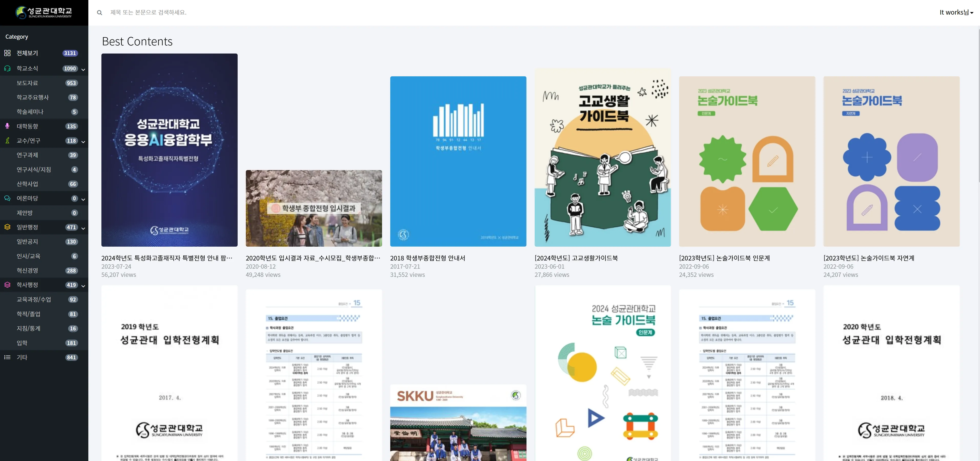Click the yellow layers icon beside 일반행정
The width and height of the screenshot is (980, 461).
click(7, 227)
